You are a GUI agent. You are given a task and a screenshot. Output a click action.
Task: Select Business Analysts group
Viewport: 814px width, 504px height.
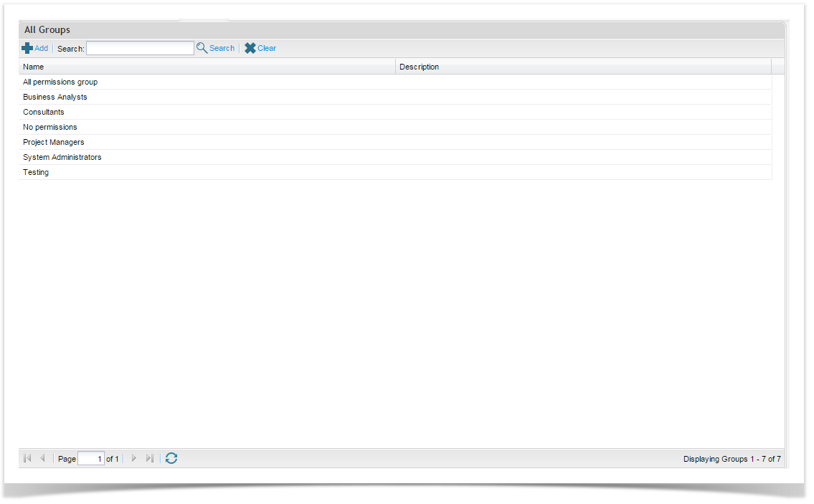point(55,97)
